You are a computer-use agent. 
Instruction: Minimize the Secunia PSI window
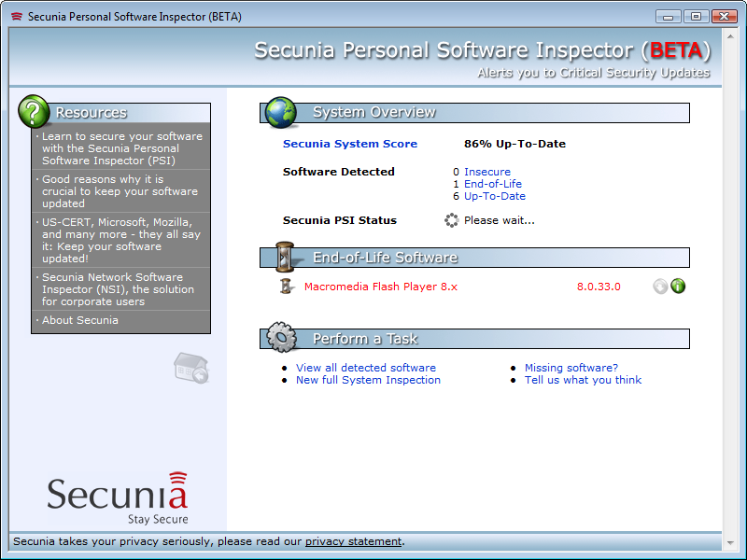point(668,17)
